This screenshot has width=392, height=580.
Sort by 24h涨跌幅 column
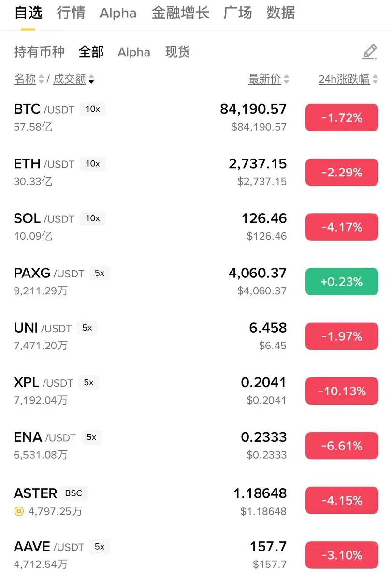[x=348, y=79]
